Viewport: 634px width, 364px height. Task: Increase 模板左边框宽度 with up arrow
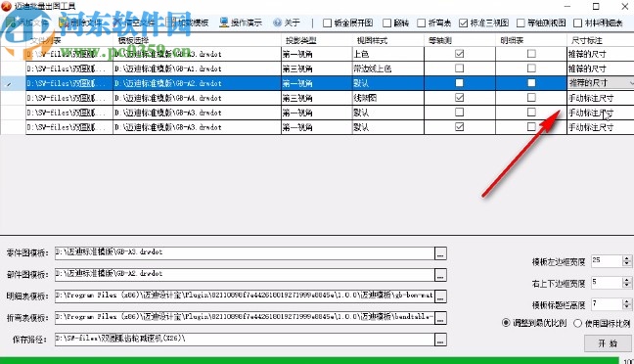tap(627, 258)
